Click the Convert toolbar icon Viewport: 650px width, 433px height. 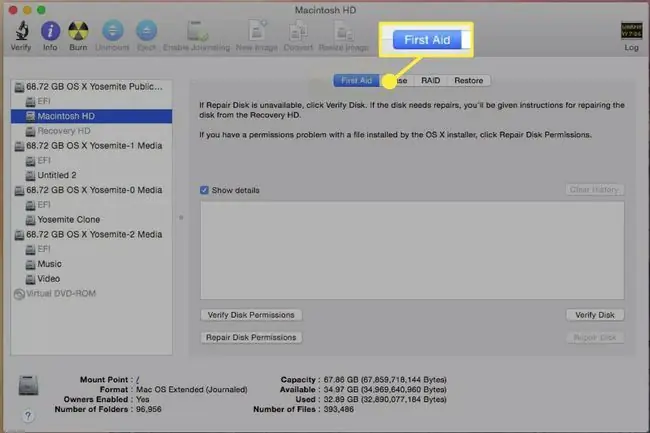(298, 31)
